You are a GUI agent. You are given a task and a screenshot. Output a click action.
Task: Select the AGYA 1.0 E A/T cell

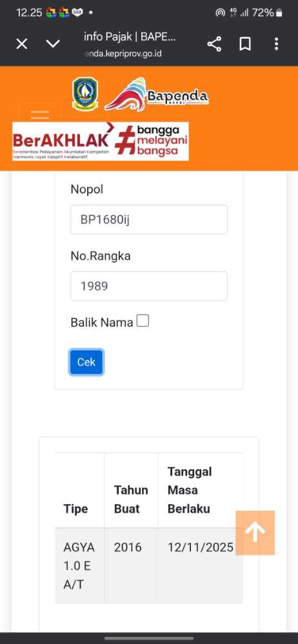coord(79,566)
